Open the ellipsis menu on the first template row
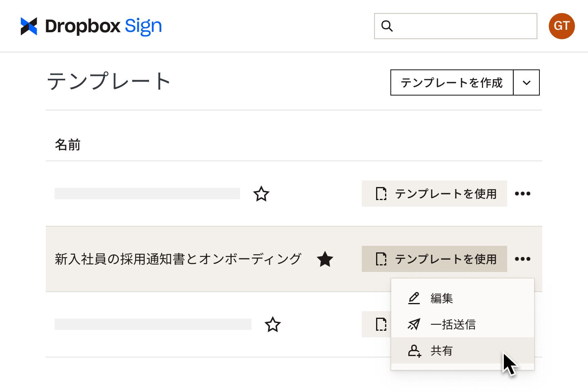The width and height of the screenshot is (588, 392). pyautogui.click(x=523, y=194)
